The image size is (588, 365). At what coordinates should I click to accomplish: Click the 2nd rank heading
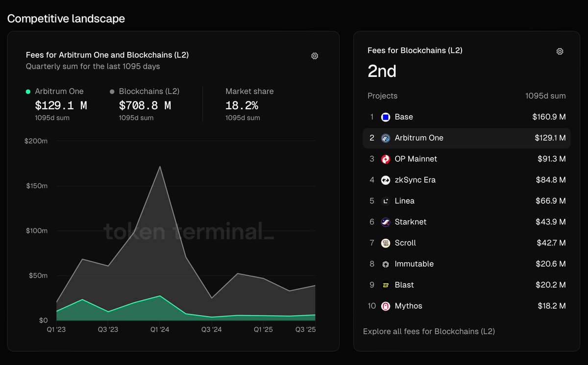point(382,72)
